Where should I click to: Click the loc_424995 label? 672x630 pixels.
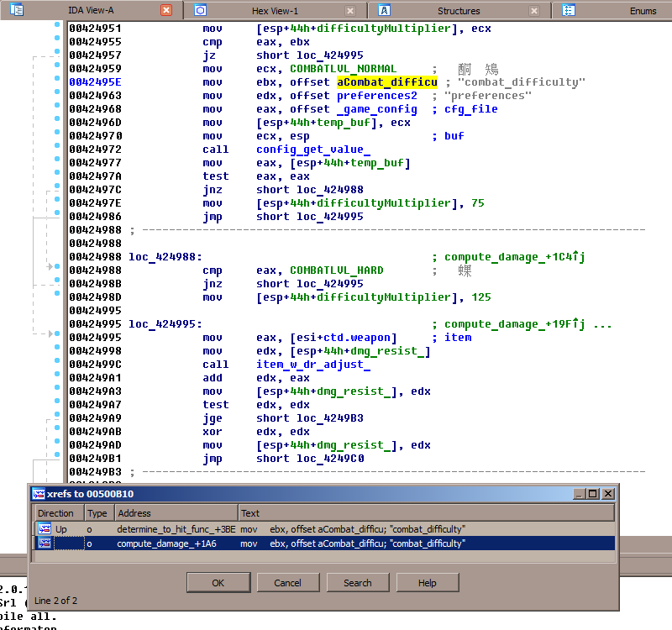click(165, 324)
